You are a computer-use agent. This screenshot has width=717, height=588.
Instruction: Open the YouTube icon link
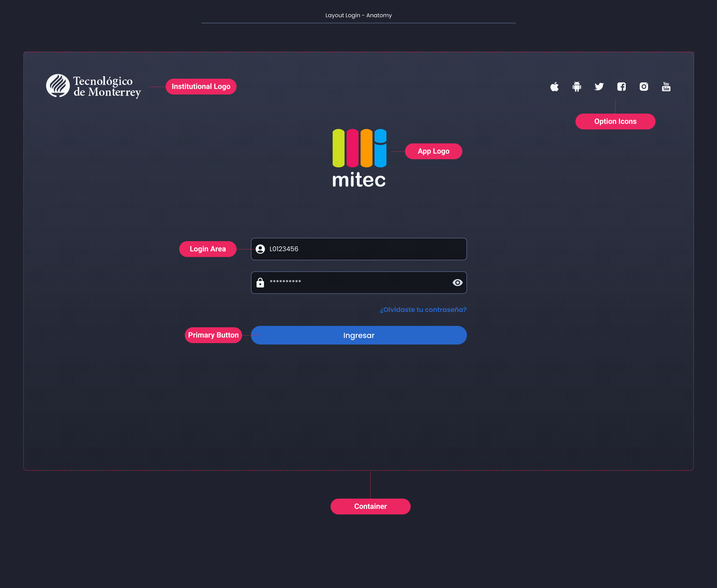(666, 87)
